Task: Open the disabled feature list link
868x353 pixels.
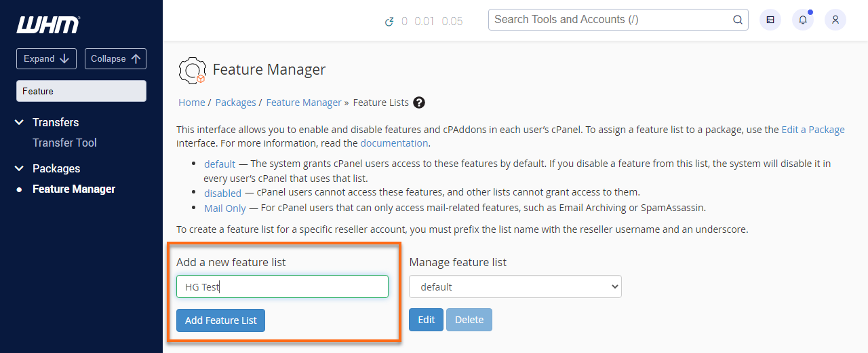Action: [x=222, y=193]
